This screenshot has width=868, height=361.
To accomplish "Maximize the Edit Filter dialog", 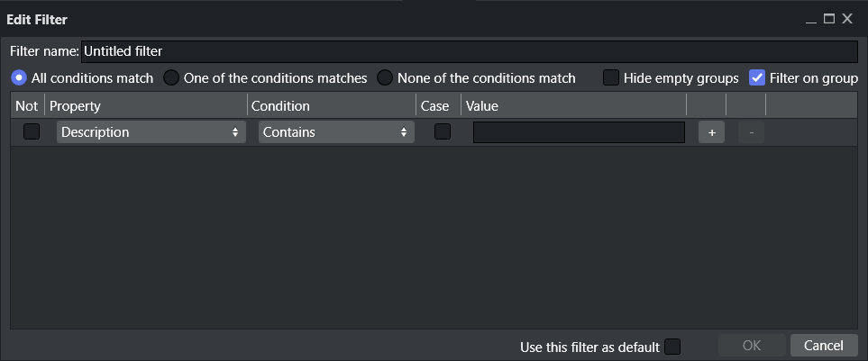I will click(829, 19).
